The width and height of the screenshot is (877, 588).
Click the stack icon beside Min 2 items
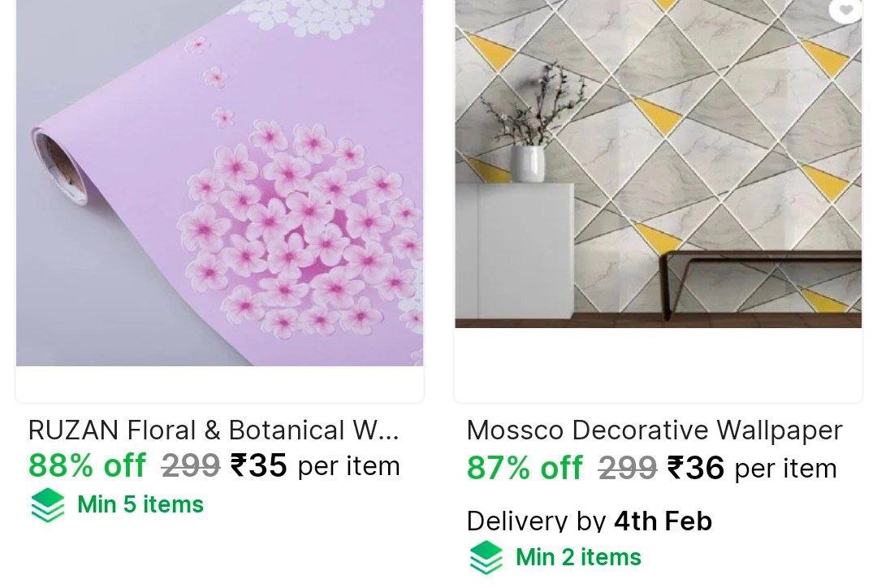(x=486, y=557)
